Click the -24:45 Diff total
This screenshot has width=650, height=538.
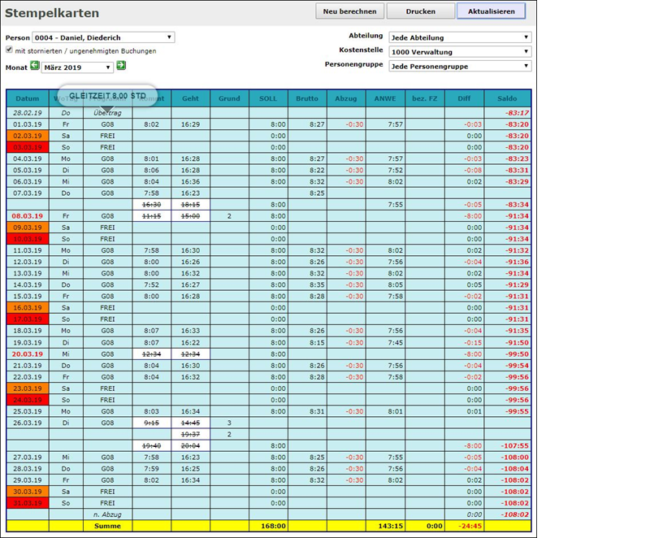pyautogui.click(x=471, y=526)
